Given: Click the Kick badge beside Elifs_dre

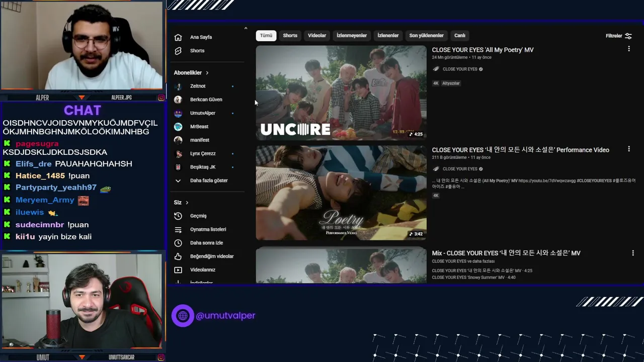Looking at the screenshot, I should (x=7, y=164).
